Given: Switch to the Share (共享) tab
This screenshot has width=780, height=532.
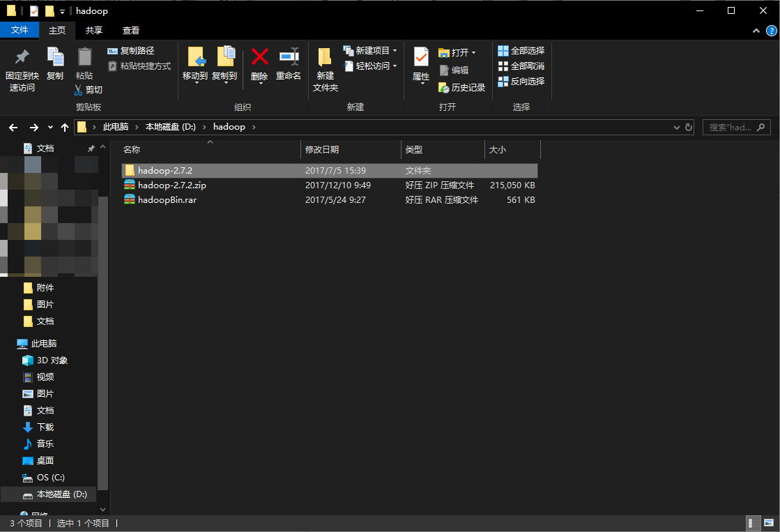Looking at the screenshot, I should pyautogui.click(x=94, y=31).
